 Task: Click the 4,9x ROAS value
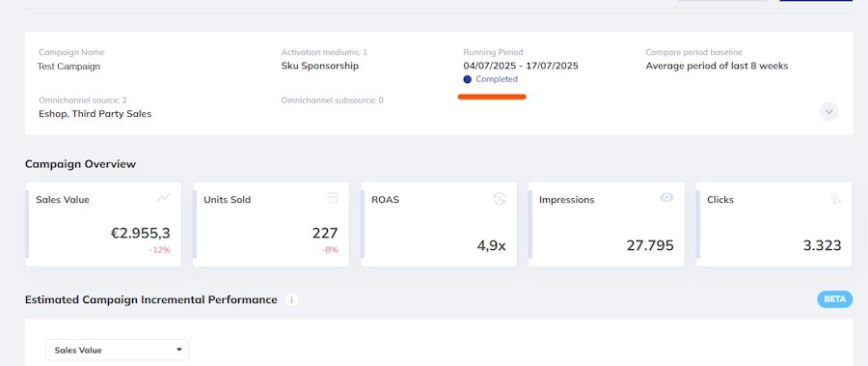click(492, 245)
